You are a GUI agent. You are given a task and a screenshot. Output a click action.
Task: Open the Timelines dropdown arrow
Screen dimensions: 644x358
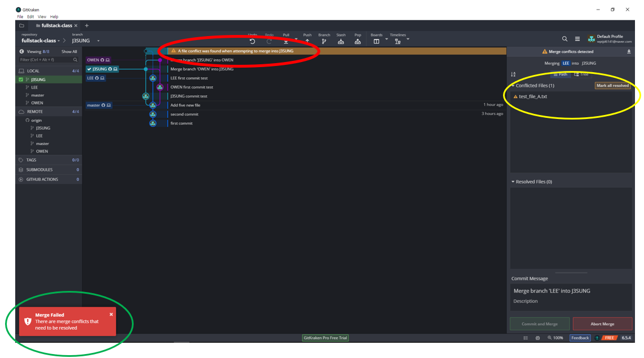[x=408, y=39]
